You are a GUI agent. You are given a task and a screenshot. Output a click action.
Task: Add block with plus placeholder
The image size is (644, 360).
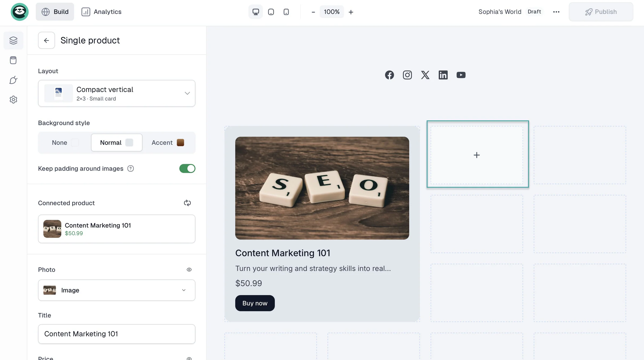477,155
